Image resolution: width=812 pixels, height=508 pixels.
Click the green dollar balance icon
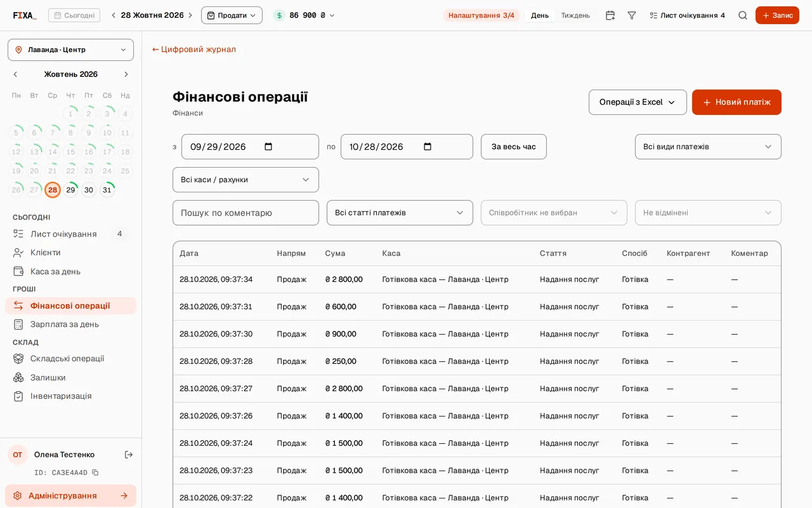[279, 15]
